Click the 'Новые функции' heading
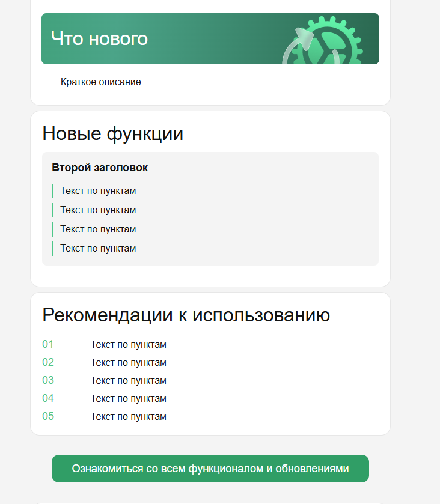 (x=112, y=133)
